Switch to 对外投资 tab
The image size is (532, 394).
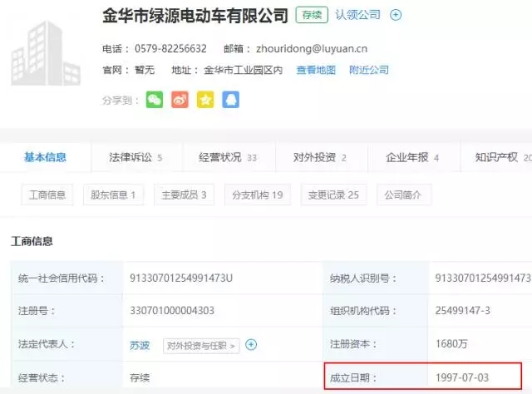coord(320,157)
